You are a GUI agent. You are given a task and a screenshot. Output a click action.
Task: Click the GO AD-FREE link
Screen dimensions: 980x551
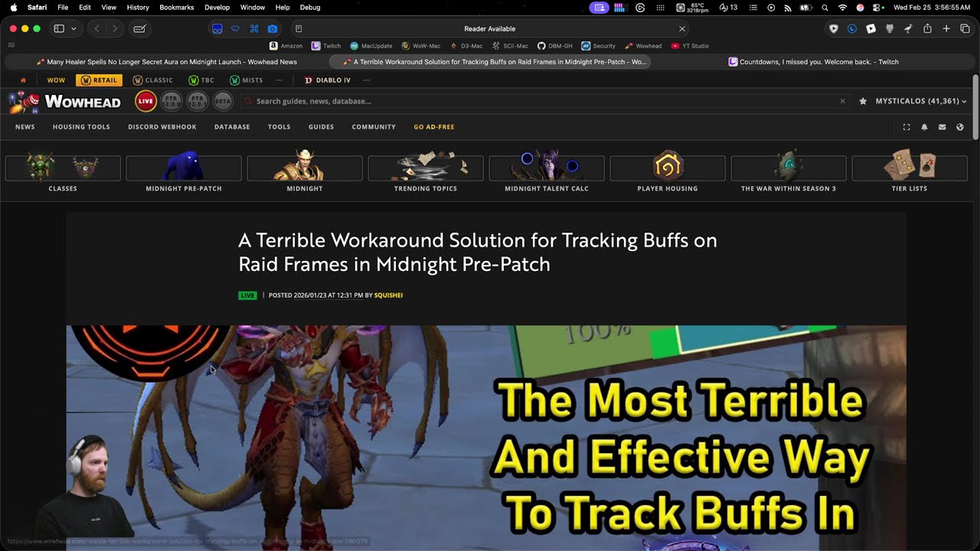coord(434,127)
